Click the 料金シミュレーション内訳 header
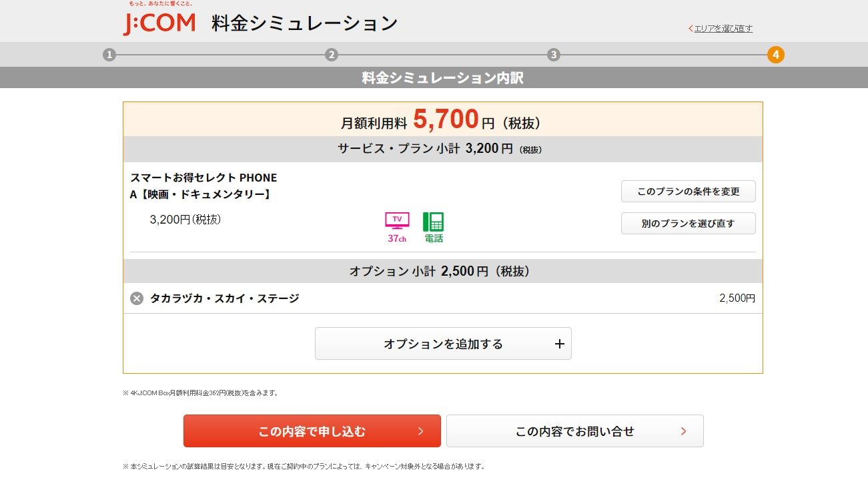868x486 pixels. [443, 78]
